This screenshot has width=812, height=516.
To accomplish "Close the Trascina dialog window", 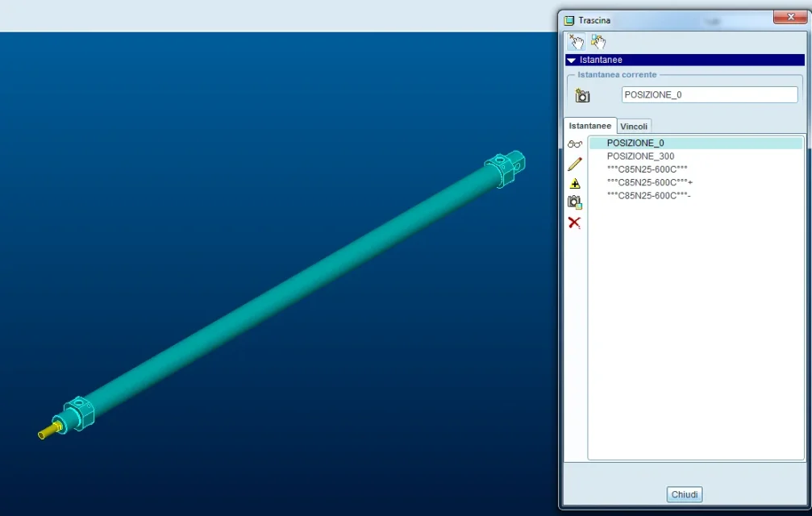I will 785,18.
